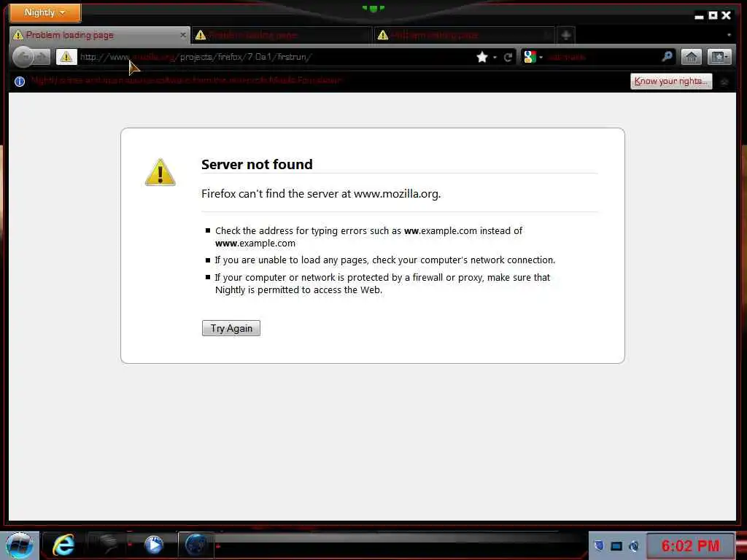Image resolution: width=747 pixels, height=560 pixels.
Task: Click the Try Again button
Action: coord(231,328)
